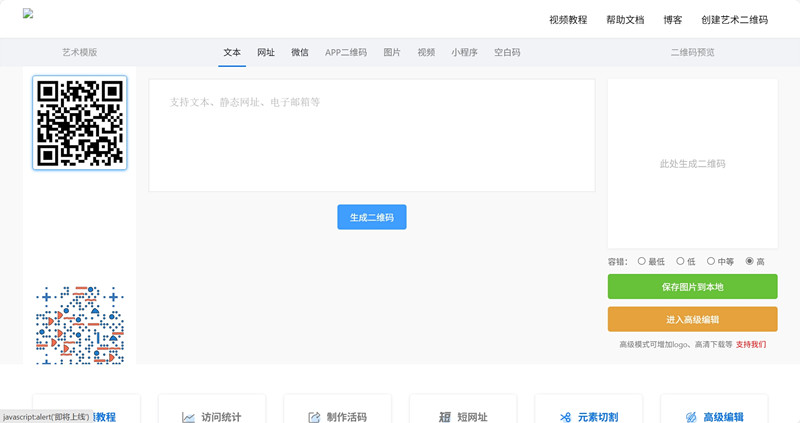800x423 pixels.
Task: Open the 访问统计 card label
Action: click(x=221, y=417)
